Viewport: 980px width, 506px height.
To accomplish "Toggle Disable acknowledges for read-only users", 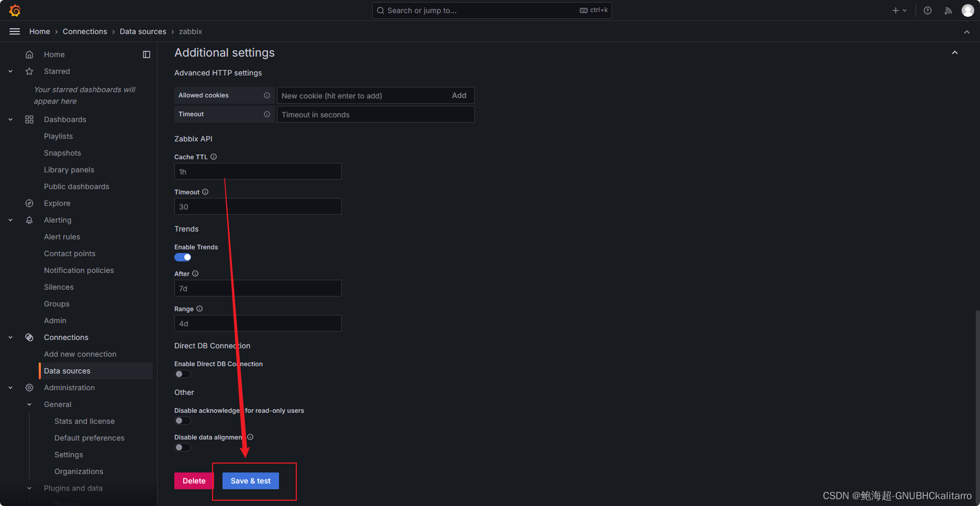I will 183,421.
